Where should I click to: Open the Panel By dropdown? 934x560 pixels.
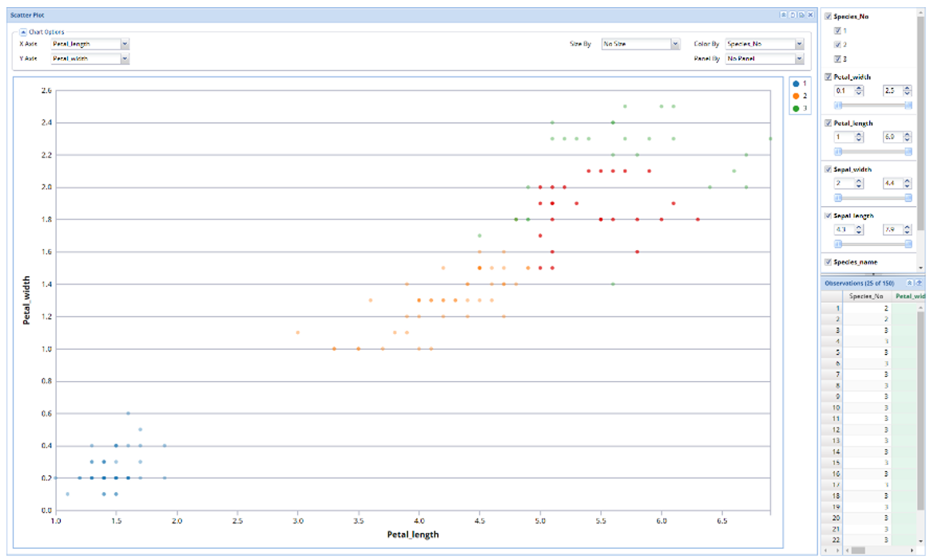(x=800, y=59)
